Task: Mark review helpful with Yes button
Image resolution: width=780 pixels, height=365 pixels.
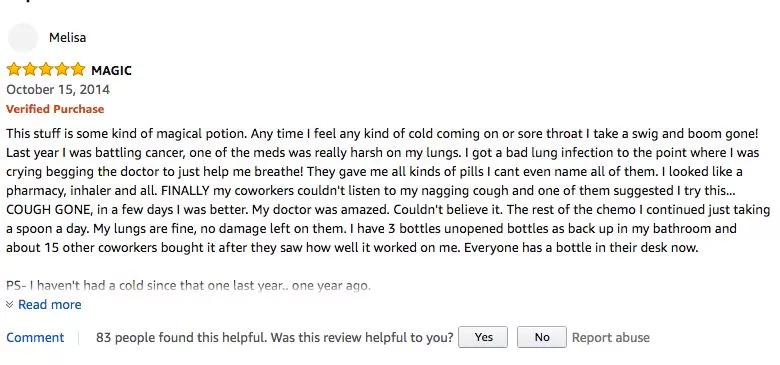Action: point(483,337)
